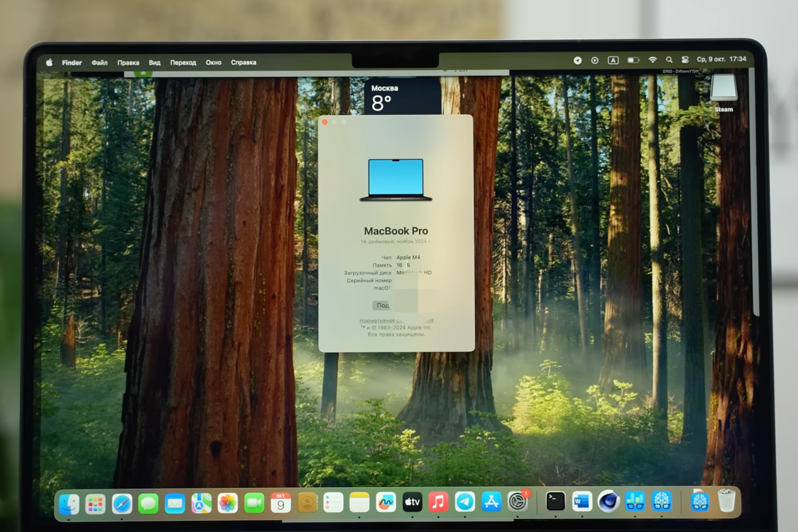The image size is (798, 532).
Task: Open the blue sphere app in dock
Action: pos(609,502)
